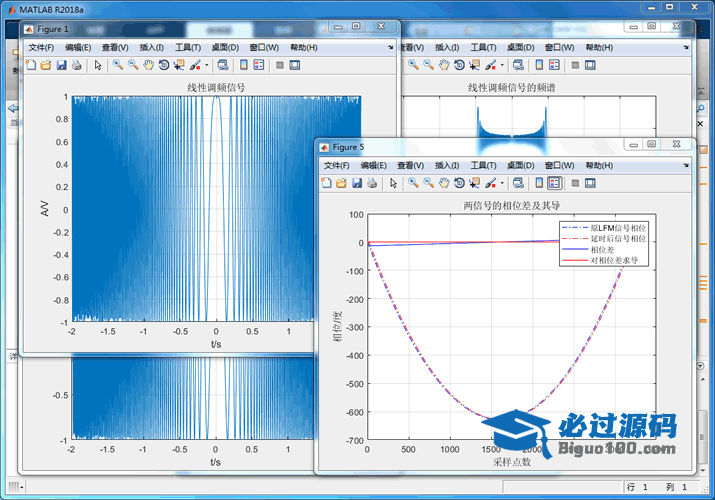Open the 文件(F) menu in Figure 1

(x=43, y=47)
